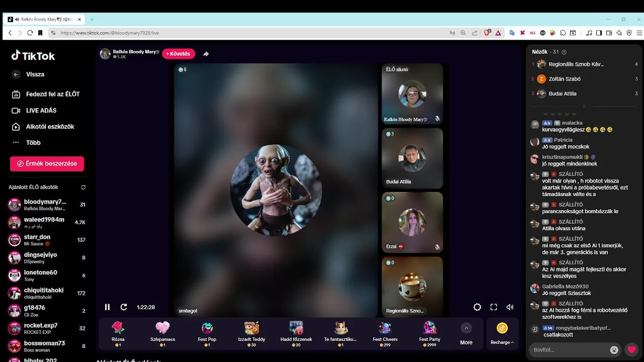Open viewer Zoltán Szabó
The width and height of the screenshot is (644, 362).
click(x=585, y=79)
